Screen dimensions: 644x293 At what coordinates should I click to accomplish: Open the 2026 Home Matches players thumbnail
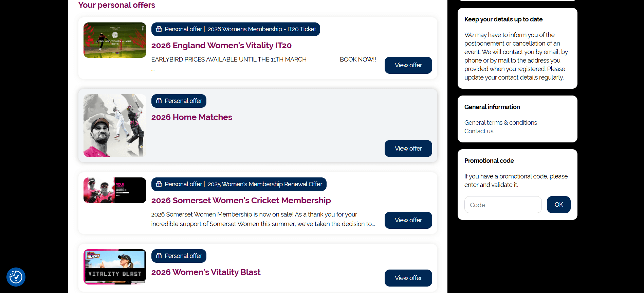click(x=115, y=125)
